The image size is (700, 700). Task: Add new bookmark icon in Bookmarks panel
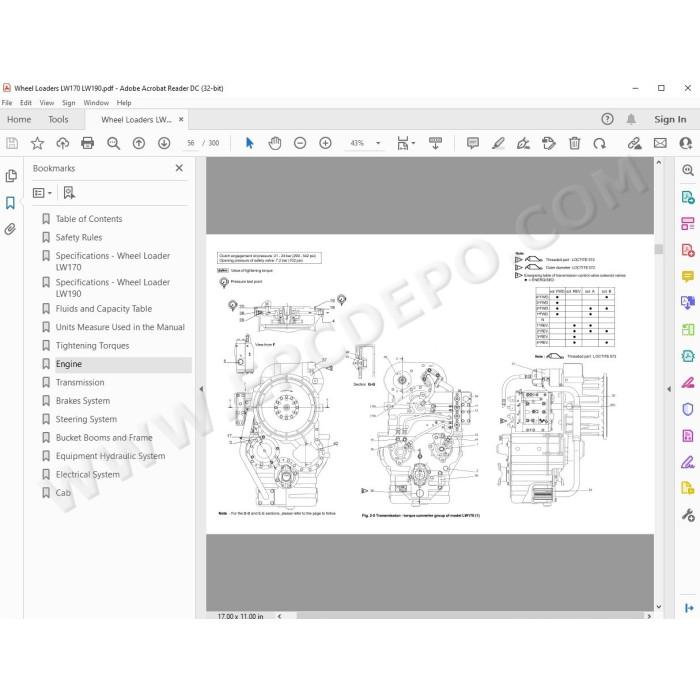click(69, 193)
